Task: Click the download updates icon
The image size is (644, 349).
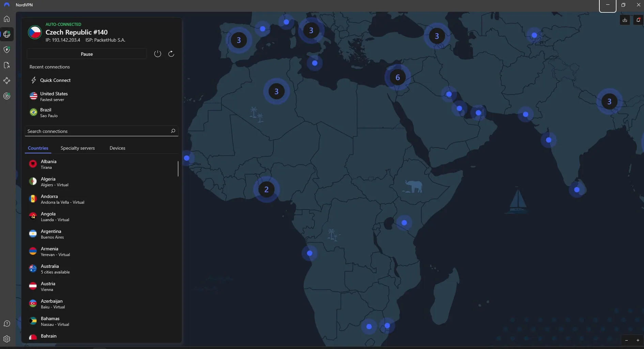Action: [625, 20]
